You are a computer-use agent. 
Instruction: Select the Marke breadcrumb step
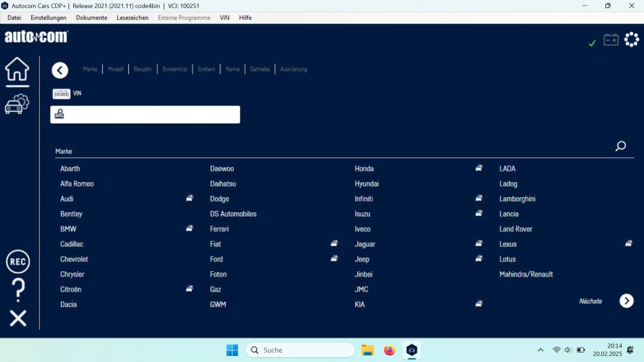90,69
